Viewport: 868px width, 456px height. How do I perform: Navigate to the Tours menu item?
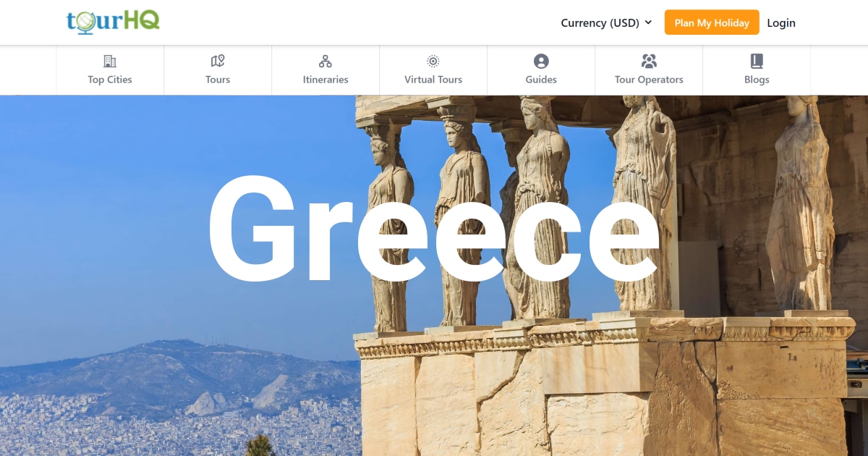(x=218, y=80)
